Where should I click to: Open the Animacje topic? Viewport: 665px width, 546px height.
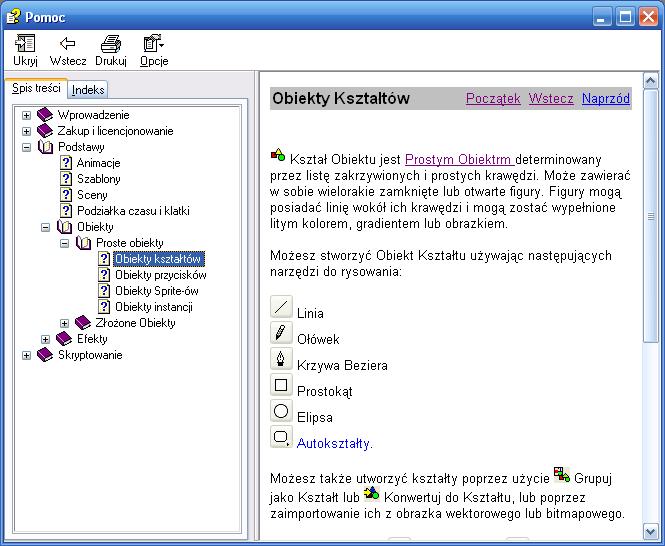click(x=98, y=163)
